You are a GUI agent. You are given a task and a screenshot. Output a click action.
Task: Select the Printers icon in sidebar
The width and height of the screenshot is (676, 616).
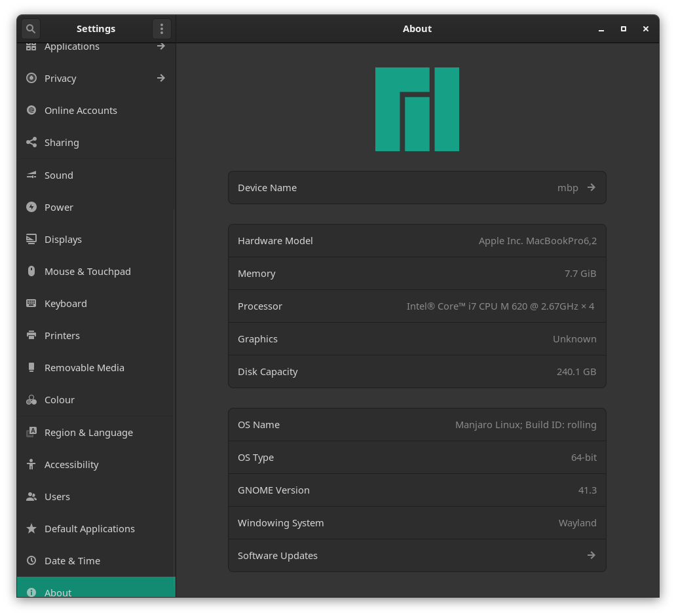[31, 335]
